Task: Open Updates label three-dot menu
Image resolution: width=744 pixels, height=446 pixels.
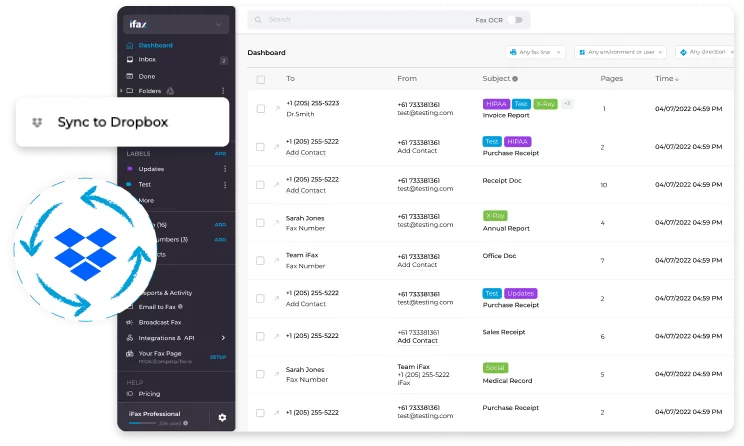Action: click(x=225, y=169)
